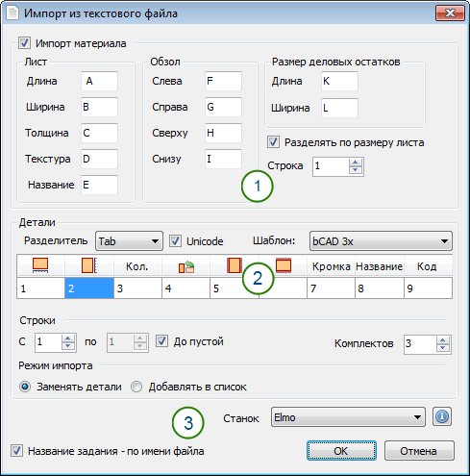Screen dimensions: 470x476
Task: Click the остатков Длина field K
Action: [339, 81]
